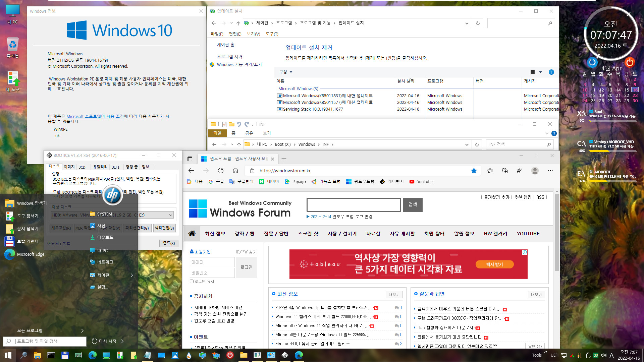Open 강좌 / 팁 forum menu
Image resolution: width=644 pixels, height=362 pixels.
(245, 234)
